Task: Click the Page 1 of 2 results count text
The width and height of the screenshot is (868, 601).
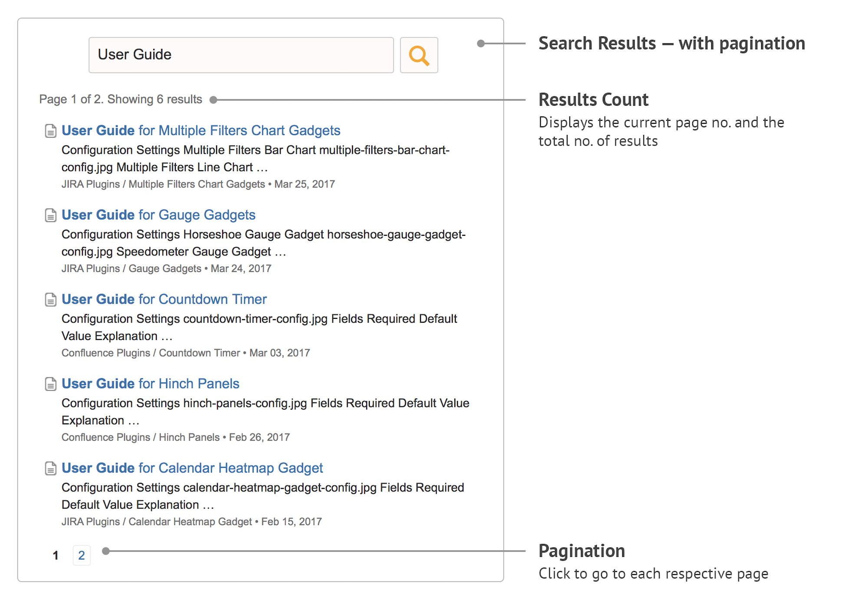Action: pyautogui.click(x=120, y=99)
